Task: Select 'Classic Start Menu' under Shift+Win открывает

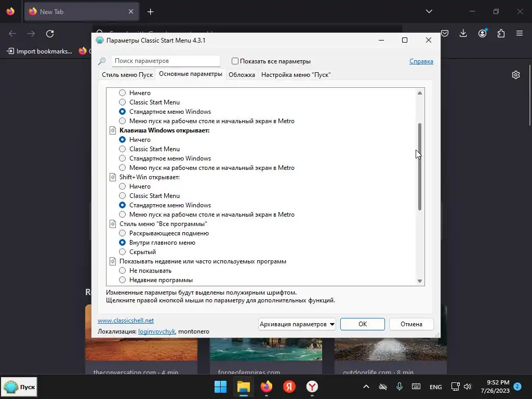Action: (x=122, y=196)
